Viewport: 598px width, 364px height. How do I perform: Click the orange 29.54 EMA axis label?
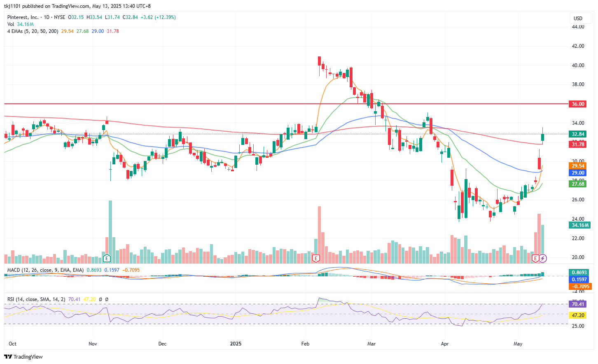point(578,166)
